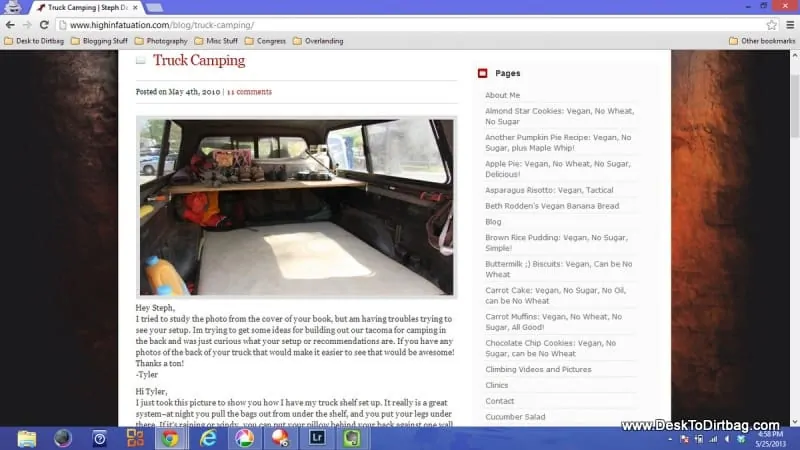Click the browser forward arrow

pyautogui.click(x=27, y=25)
